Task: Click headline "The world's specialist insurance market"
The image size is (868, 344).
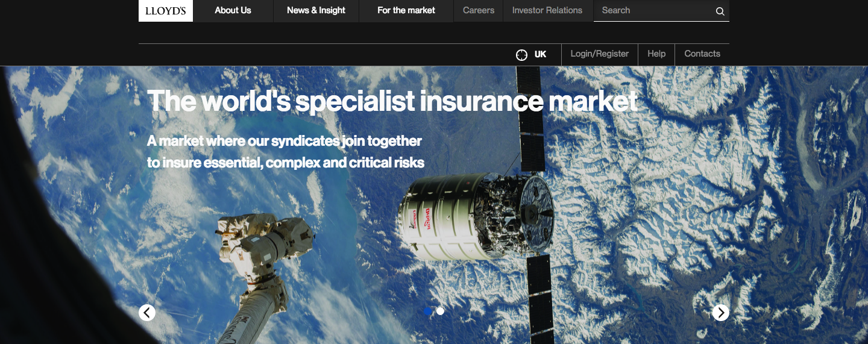Action: click(x=392, y=101)
